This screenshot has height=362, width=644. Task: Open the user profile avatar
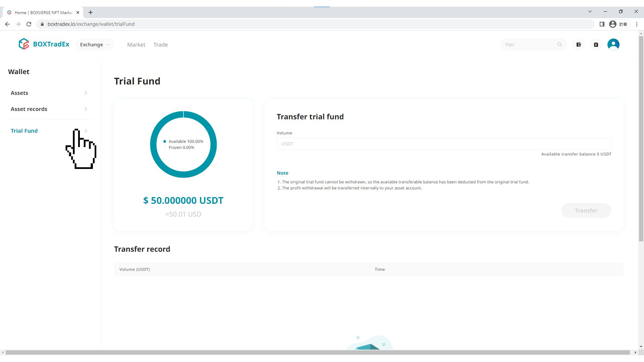(613, 45)
